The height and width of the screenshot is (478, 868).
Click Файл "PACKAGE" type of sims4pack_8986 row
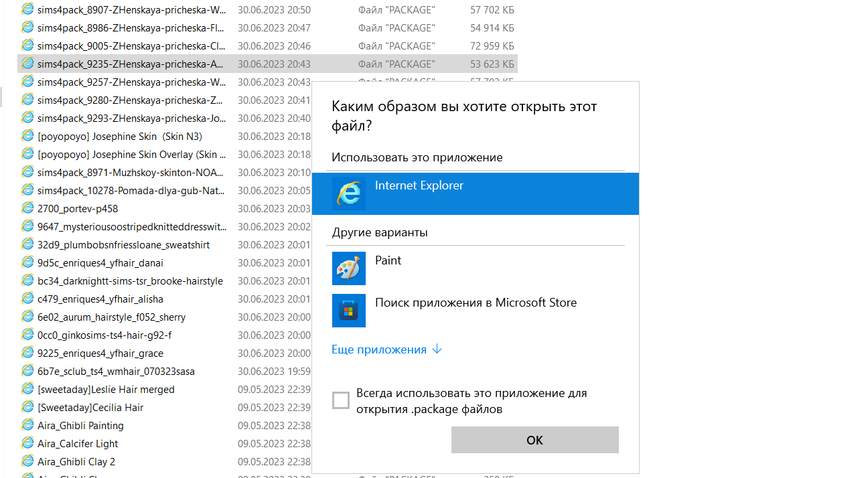(x=396, y=28)
